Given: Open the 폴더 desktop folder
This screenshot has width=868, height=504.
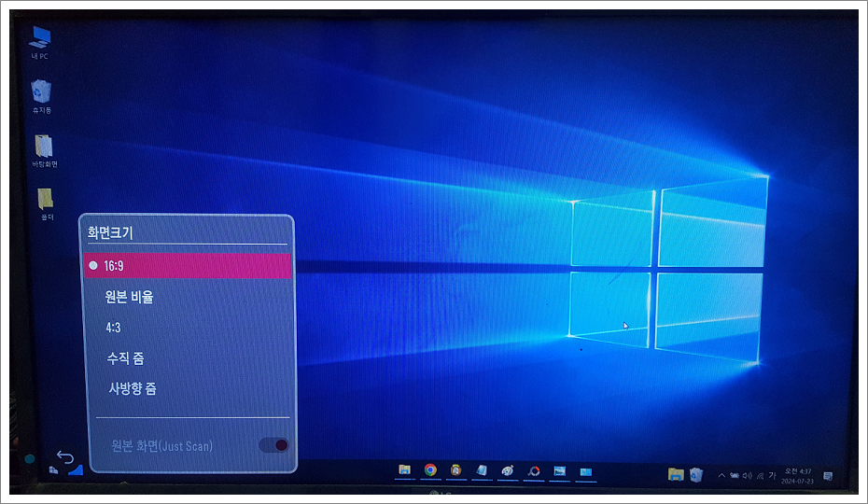Looking at the screenshot, I should pyautogui.click(x=47, y=203).
